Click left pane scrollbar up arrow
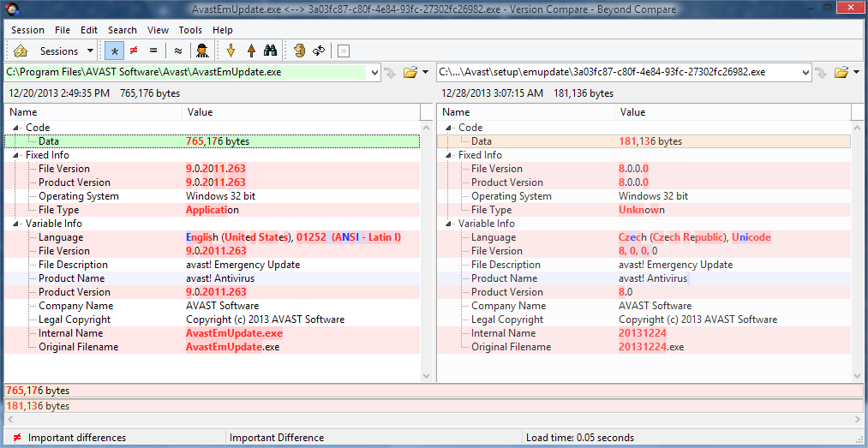The image size is (868, 448). (x=426, y=127)
